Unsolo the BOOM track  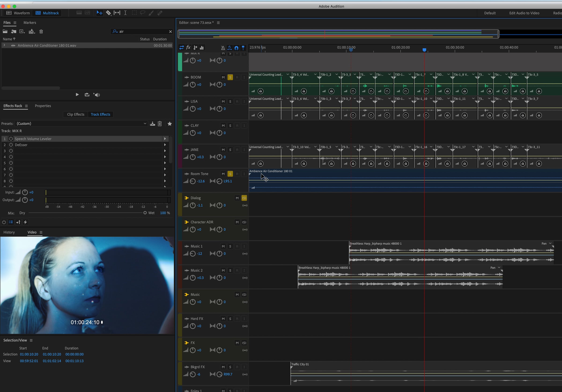pos(230,77)
